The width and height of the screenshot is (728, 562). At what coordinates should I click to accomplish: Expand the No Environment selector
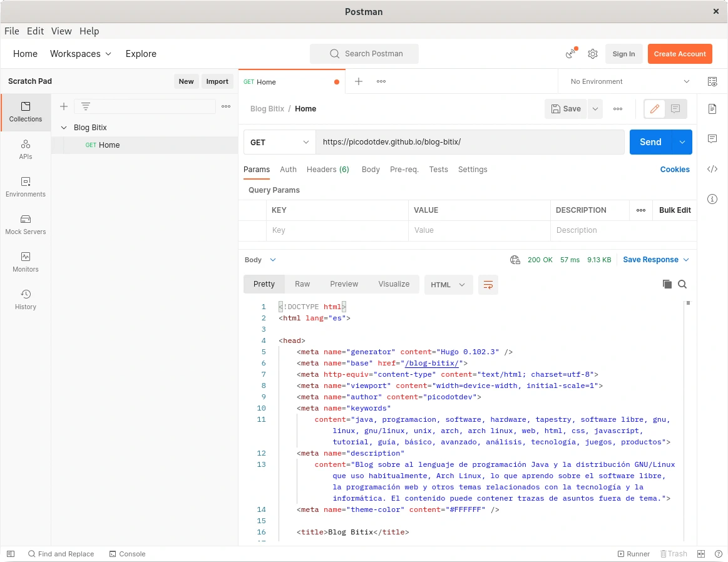(x=630, y=81)
